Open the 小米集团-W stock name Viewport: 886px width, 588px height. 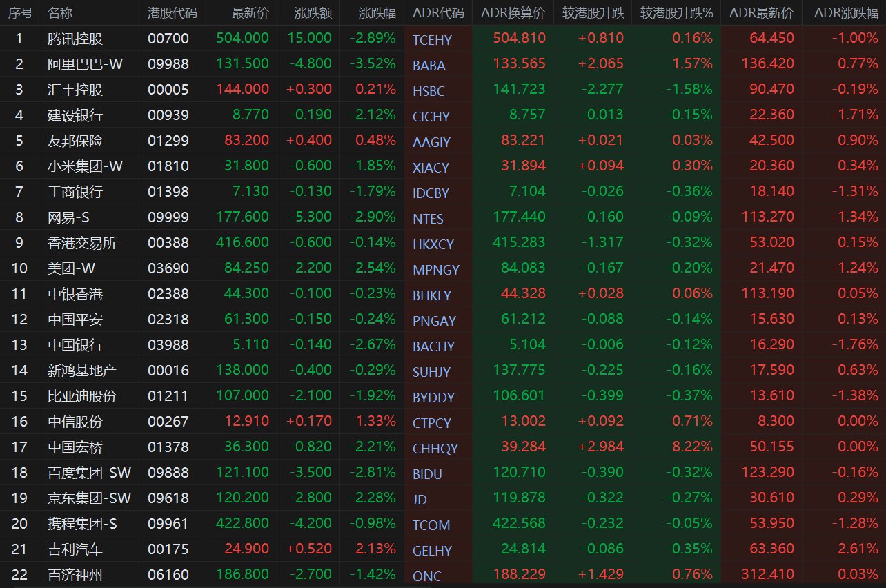[86, 166]
